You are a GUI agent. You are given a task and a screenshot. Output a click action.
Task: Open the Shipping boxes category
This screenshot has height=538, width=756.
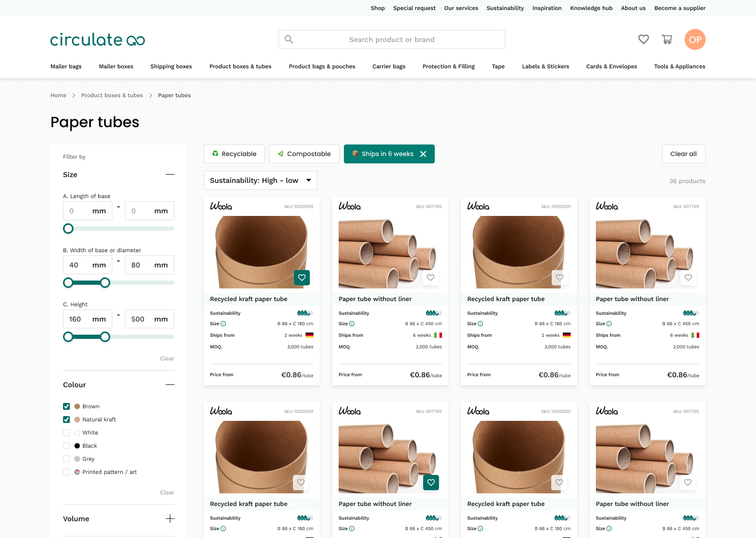tap(171, 67)
